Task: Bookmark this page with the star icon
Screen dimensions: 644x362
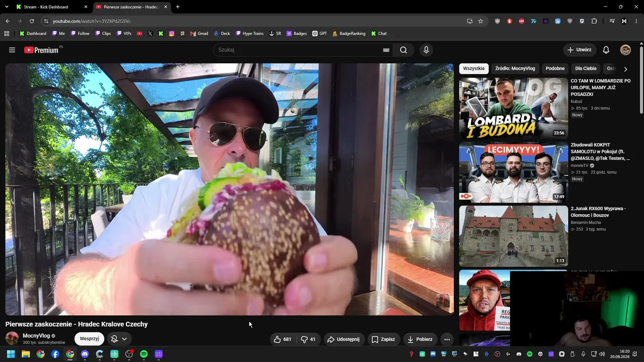Action: click(x=480, y=21)
